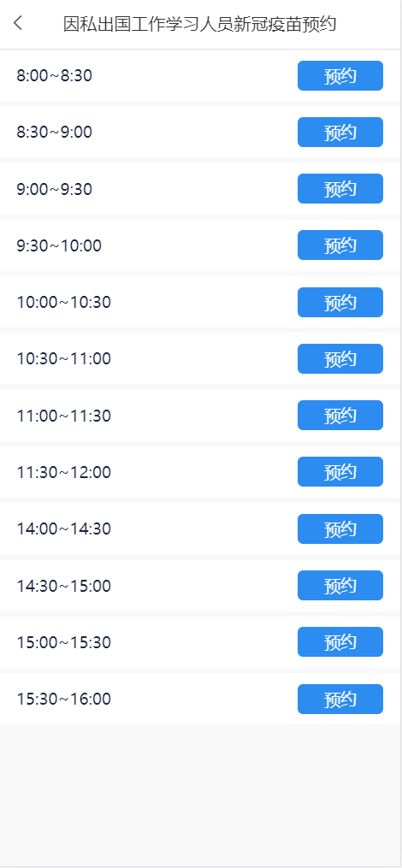Book the 14:30~15:00 afternoon slot
The width and height of the screenshot is (402, 868).
coord(340,585)
